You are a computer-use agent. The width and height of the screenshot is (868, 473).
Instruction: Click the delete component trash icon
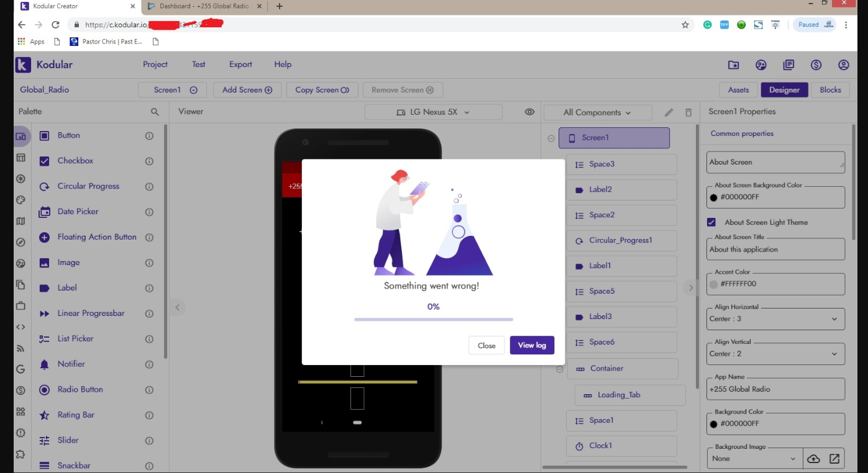pos(688,112)
